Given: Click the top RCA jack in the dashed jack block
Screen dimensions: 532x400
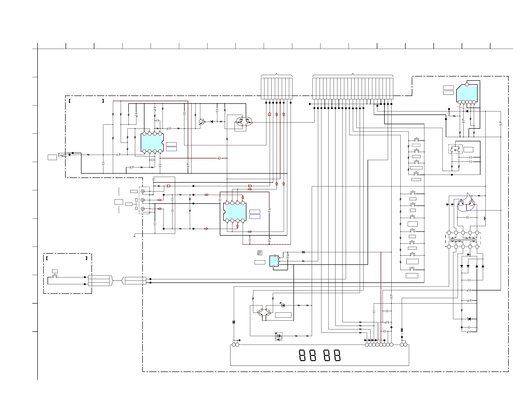Looking at the screenshot, I should pyautogui.click(x=143, y=191).
